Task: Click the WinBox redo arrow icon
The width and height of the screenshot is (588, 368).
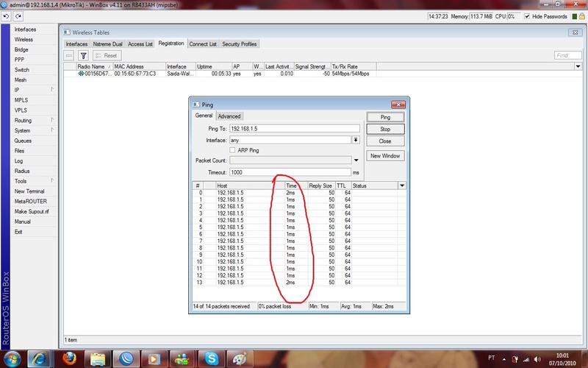Action: pyautogui.click(x=18, y=16)
